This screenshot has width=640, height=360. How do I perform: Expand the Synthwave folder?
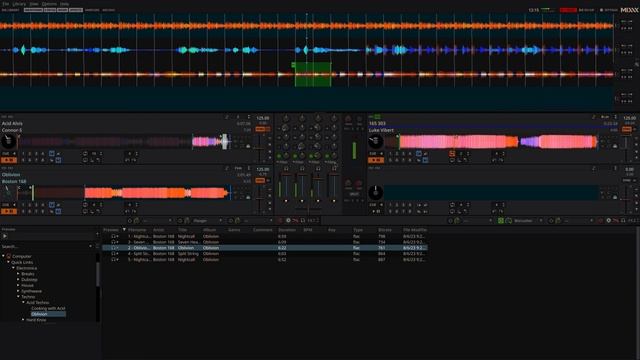pos(18,291)
